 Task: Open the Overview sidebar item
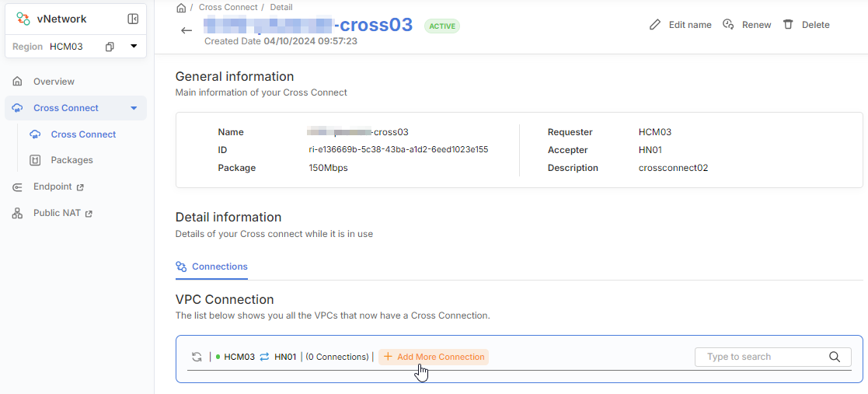(x=54, y=82)
